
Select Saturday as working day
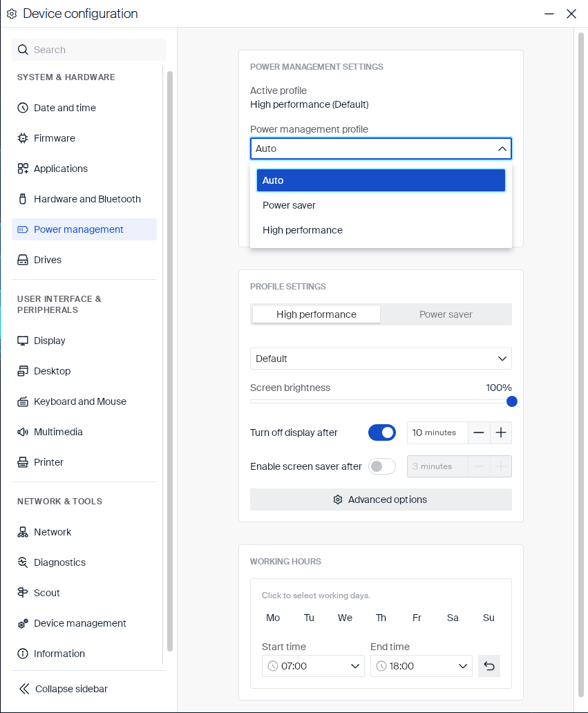point(453,618)
